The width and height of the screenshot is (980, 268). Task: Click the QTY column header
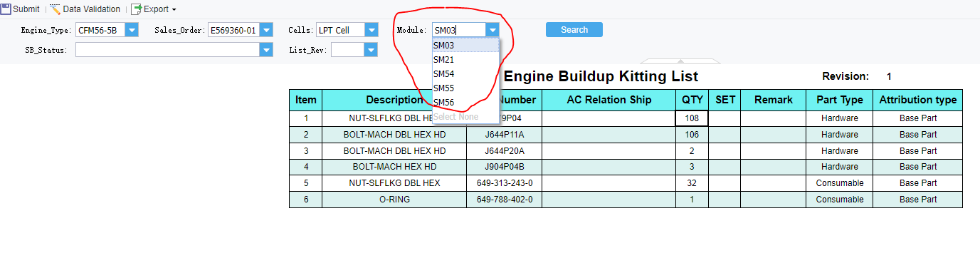pos(692,100)
